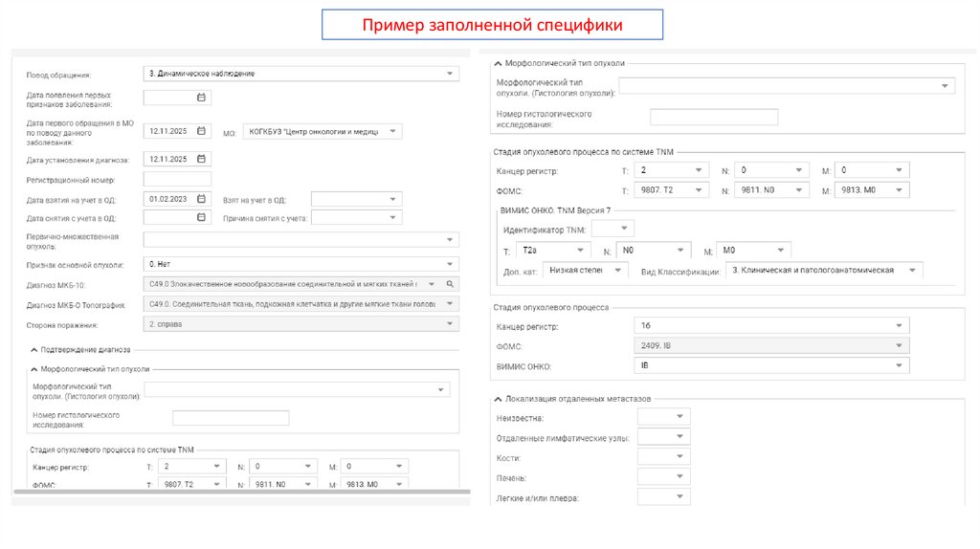The height and width of the screenshot is (549, 980).
Task: Open calendar for Дата снятия с учета в ОД
Action: coord(201,217)
